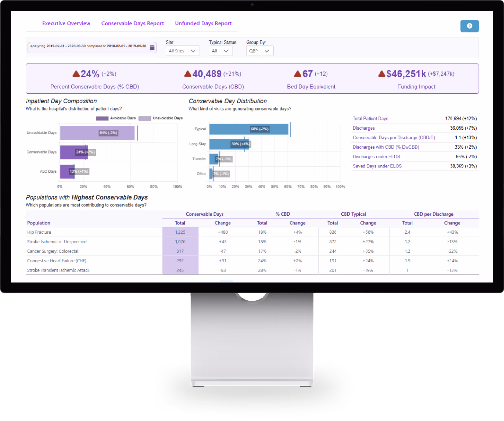Click Discharges with CBD (% DwCBD) link
Image resolution: width=504 pixels, height=421 pixels.
[386, 147]
